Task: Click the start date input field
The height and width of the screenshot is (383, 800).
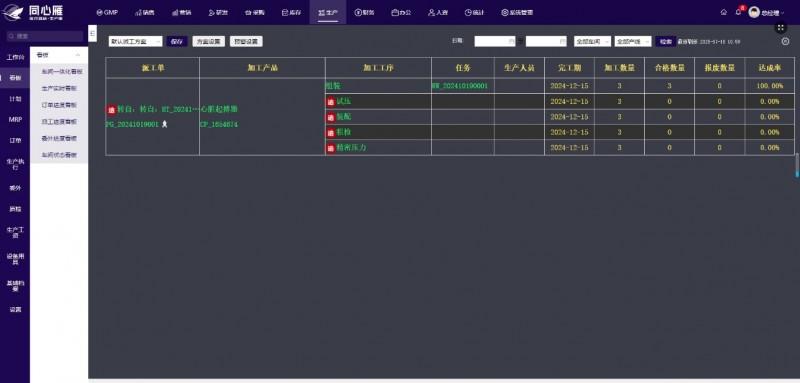Action: (495, 41)
